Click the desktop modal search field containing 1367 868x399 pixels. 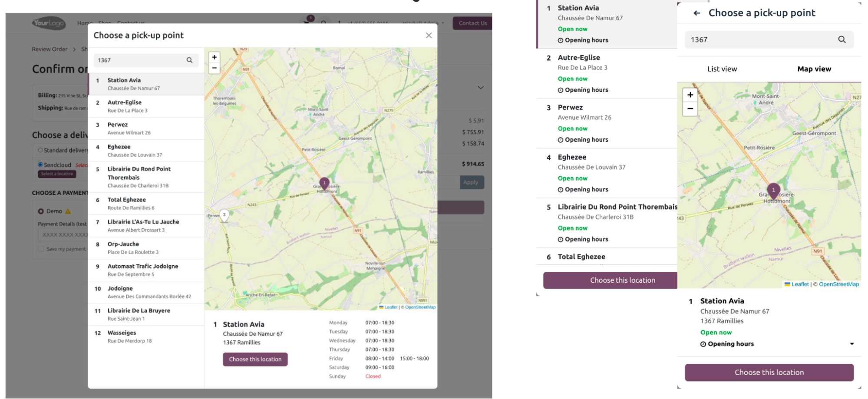coord(139,60)
